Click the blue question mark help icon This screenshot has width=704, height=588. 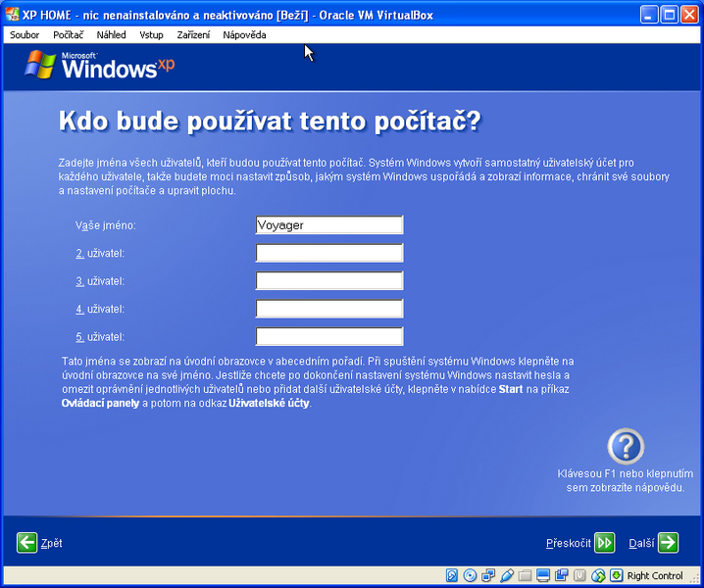(x=626, y=446)
